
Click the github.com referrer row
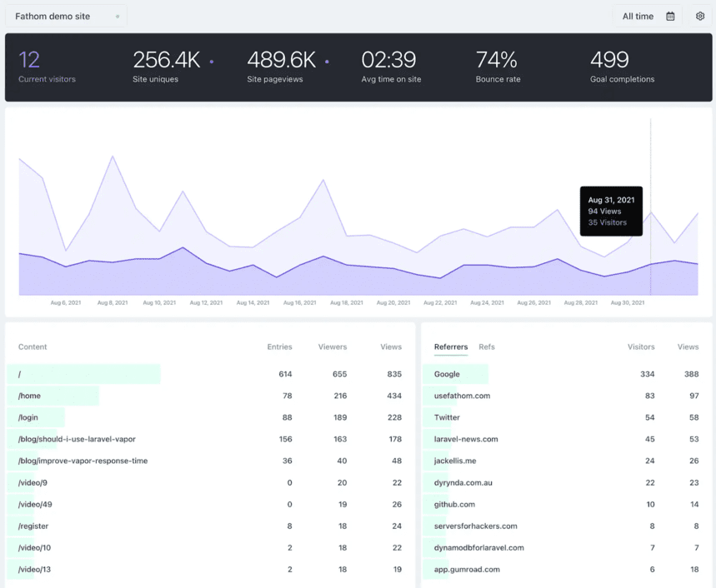point(454,504)
